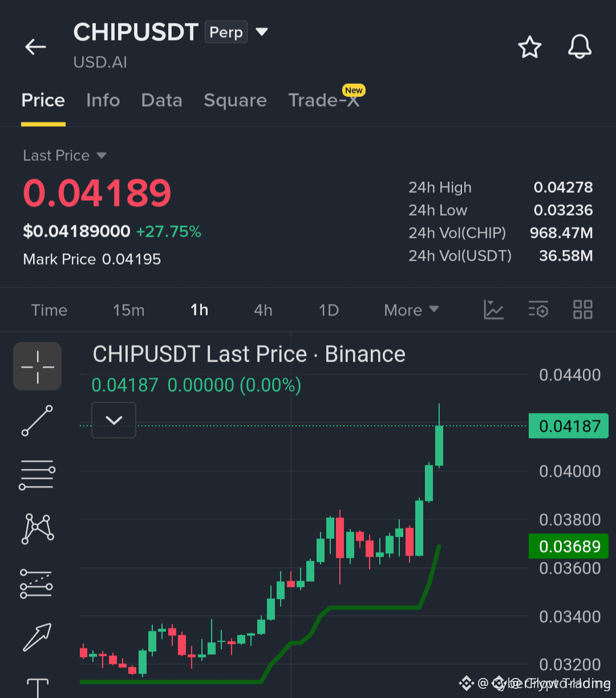Switch to the Price tab

tap(43, 100)
